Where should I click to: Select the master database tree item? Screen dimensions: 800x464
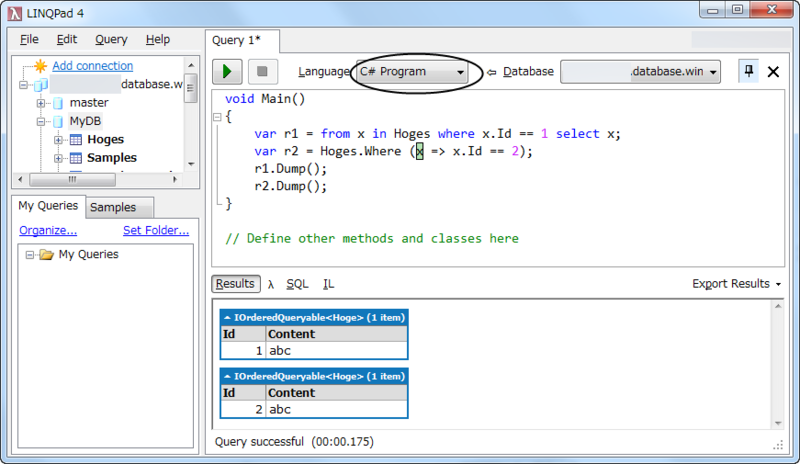coord(89,103)
